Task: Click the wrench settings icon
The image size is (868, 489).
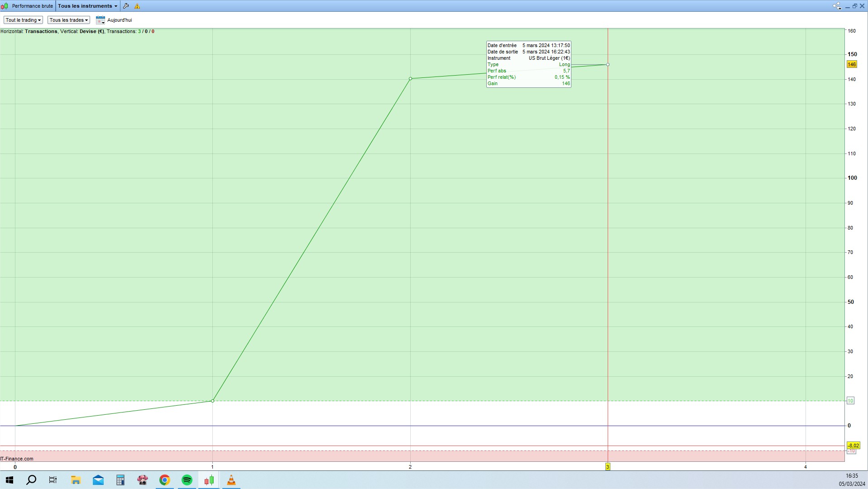Action: pyautogui.click(x=126, y=6)
